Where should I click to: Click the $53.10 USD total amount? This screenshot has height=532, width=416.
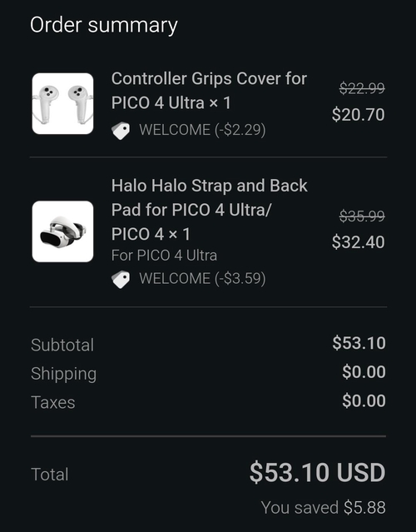[x=317, y=472]
